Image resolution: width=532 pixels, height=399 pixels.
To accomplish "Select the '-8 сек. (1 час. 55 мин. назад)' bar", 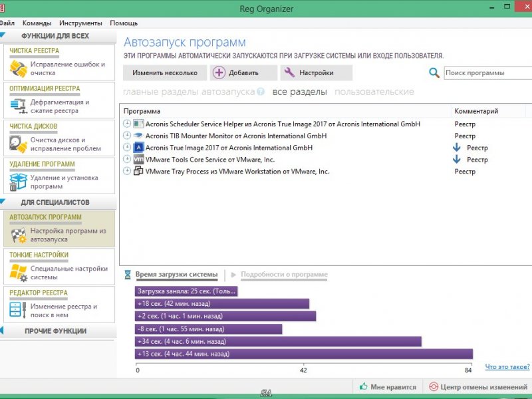I will (208, 329).
